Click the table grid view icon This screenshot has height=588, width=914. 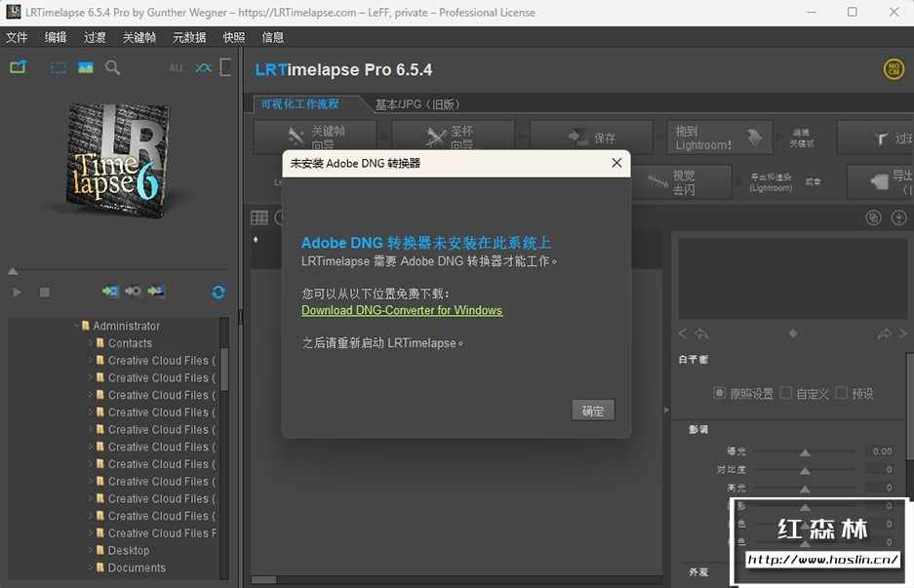click(258, 218)
